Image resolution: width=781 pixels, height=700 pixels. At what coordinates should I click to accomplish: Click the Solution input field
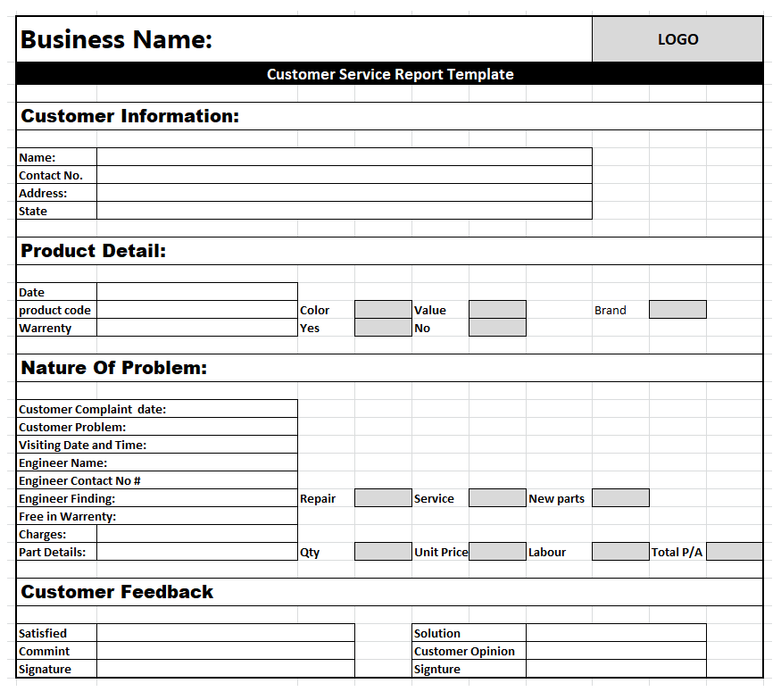[616, 633]
